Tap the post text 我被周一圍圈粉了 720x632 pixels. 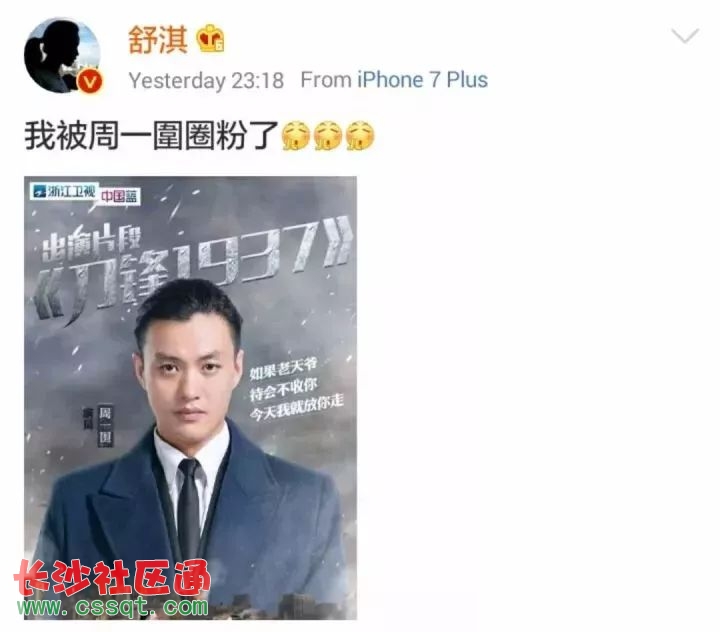coord(152,136)
